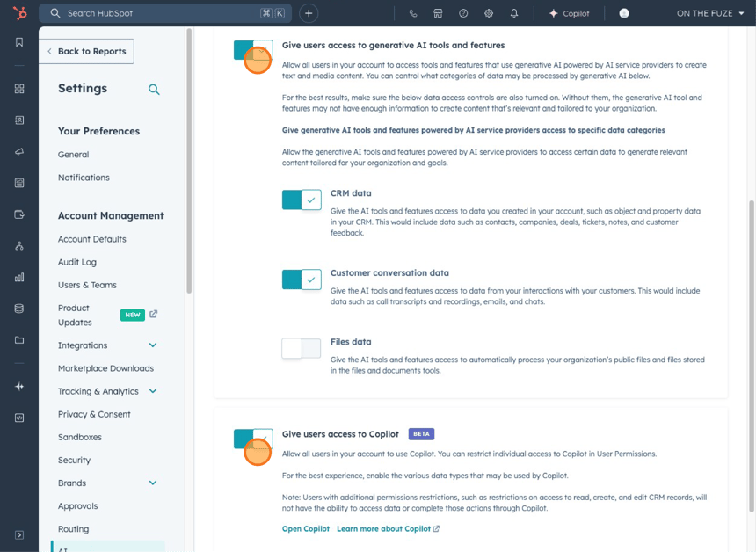Click the plus create button in the top bar
The width and height of the screenshot is (756, 552).
point(309,13)
